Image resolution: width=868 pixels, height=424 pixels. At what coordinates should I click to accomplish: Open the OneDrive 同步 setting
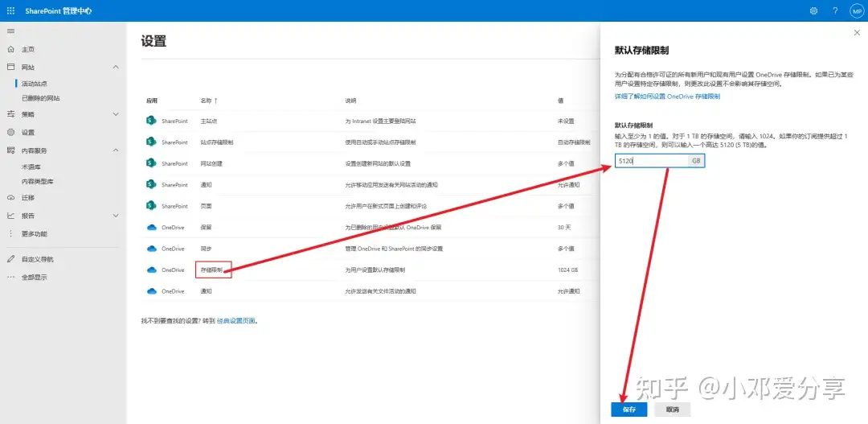206,249
